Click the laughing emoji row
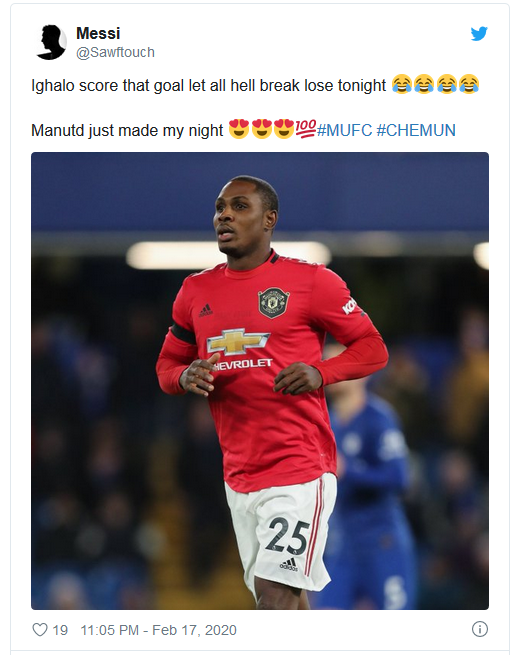The image size is (523, 655). [x=435, y=84]
